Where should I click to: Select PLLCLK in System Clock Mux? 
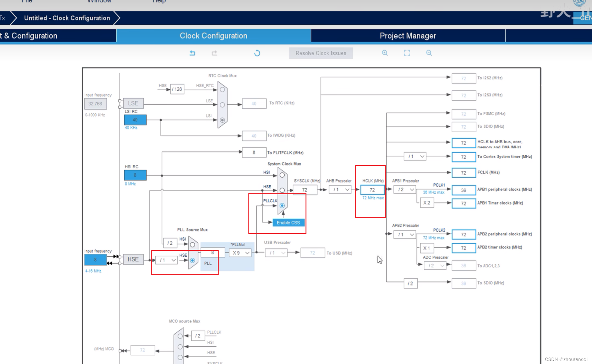pos(282,205)
